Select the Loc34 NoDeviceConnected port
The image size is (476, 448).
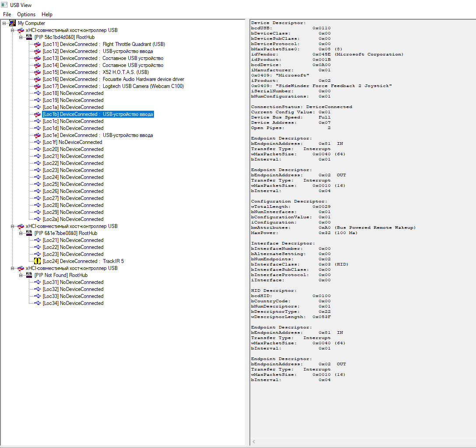click(x=73, y=303)
